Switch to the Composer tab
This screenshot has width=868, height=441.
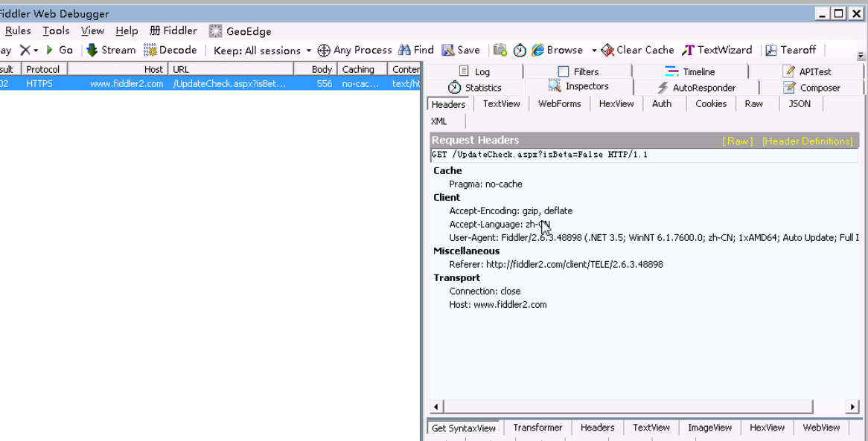pos(811,88)
